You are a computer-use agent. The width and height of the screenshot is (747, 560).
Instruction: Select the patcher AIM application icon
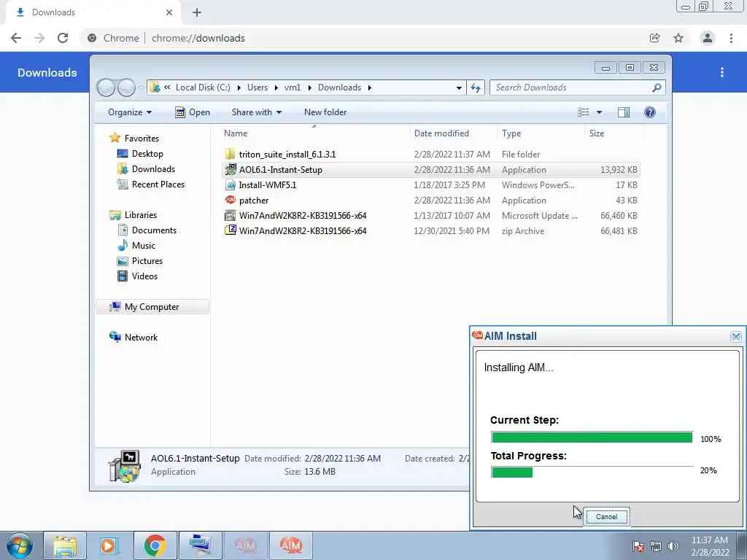click(x=230, y=200)
